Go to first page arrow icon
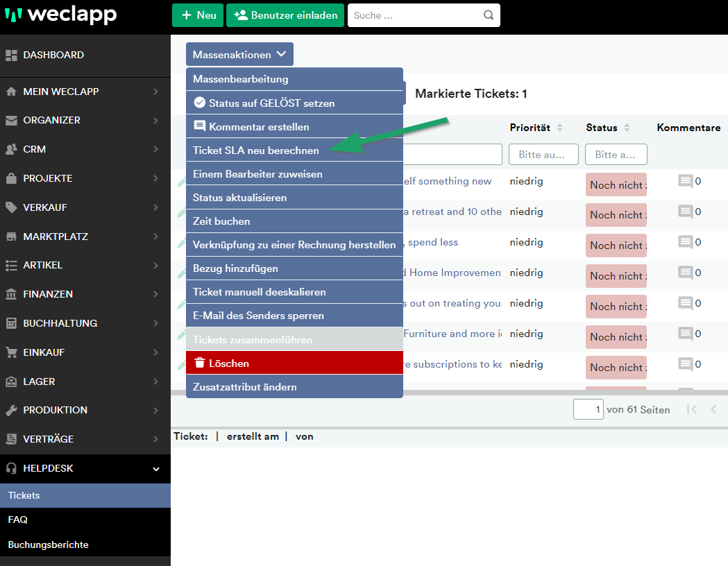 coord(692,409)
